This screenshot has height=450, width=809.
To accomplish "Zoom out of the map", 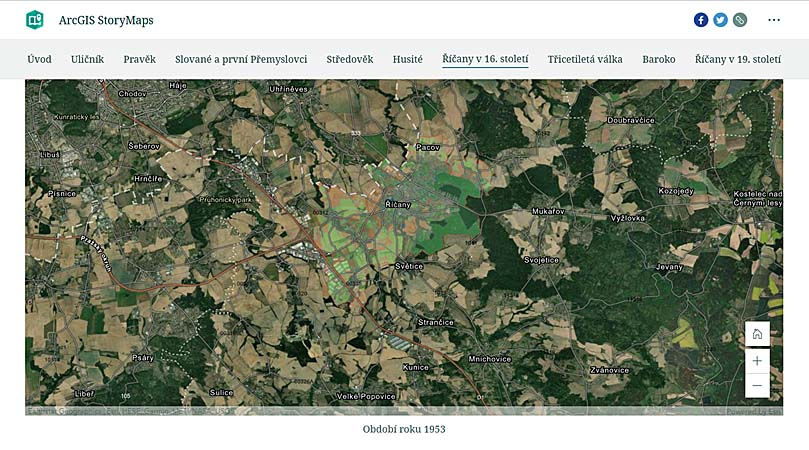I will tap(757, 385).
